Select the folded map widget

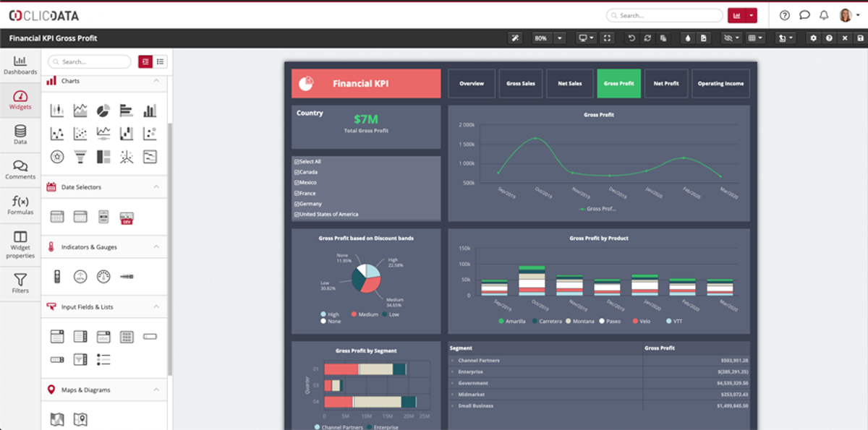tap(57, 419)
